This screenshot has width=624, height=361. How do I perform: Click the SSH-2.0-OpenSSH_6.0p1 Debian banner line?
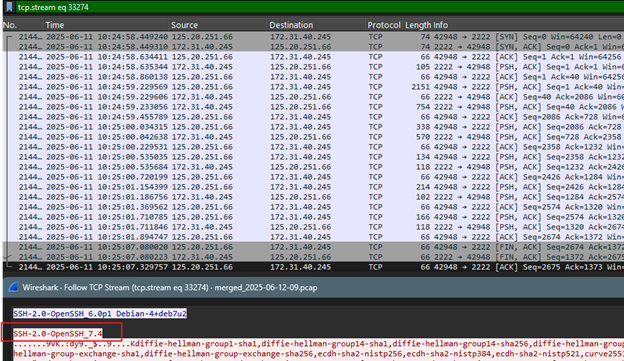(100, 314)
